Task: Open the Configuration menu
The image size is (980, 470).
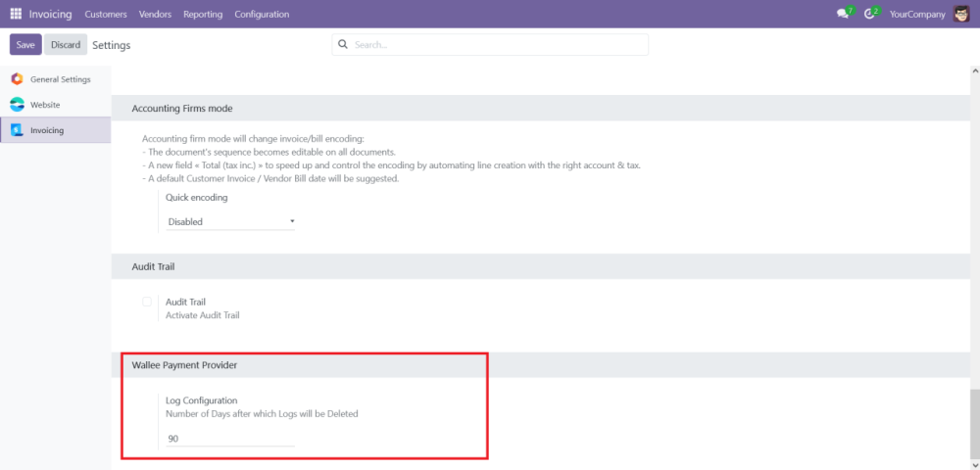Action: (262, 14)
